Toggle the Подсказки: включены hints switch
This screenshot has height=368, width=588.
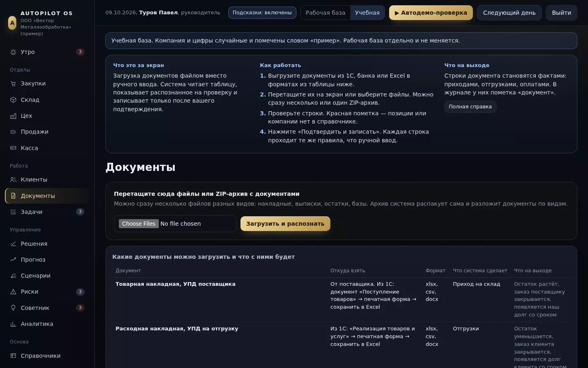[262, 13]
